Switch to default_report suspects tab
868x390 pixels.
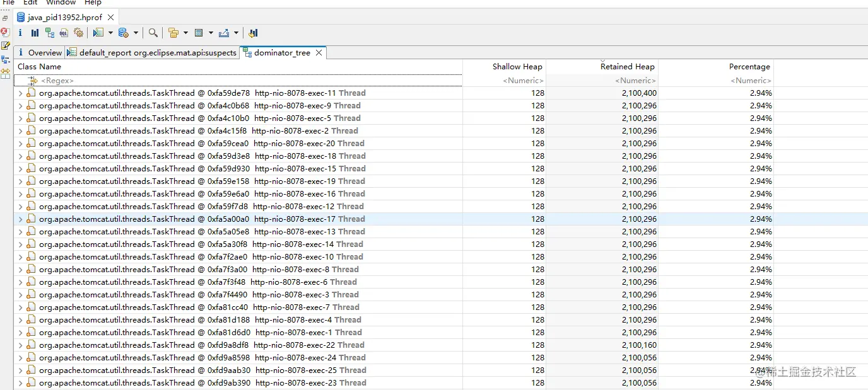point(152,53)
